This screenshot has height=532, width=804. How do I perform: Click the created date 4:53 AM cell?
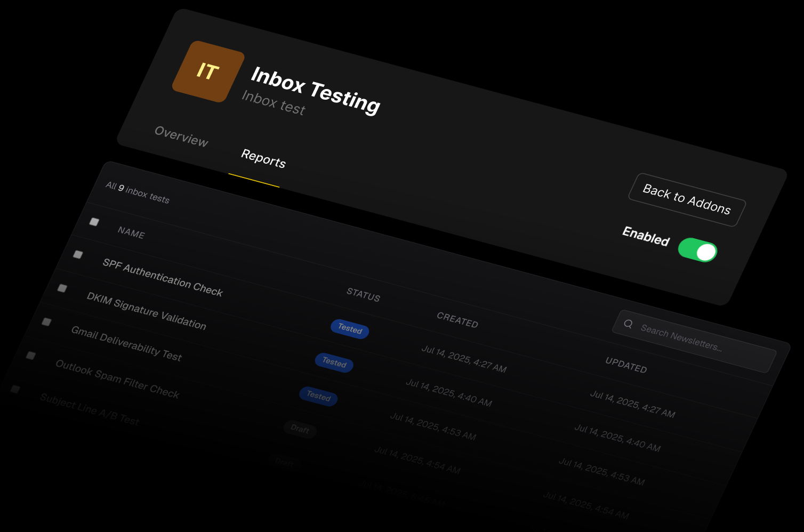click(433, 426)
